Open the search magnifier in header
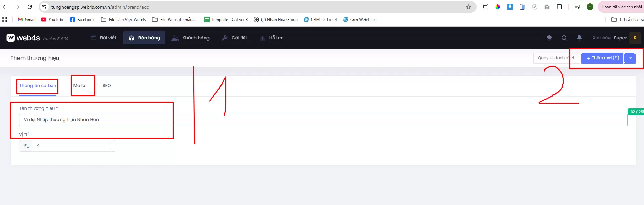The height and width of the screenshot is (205, 644). (564, 38)
